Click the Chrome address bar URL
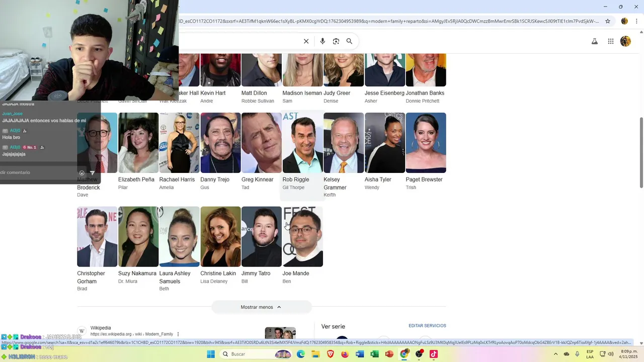This screenshot has width=644, height=362. coord(388,21)
